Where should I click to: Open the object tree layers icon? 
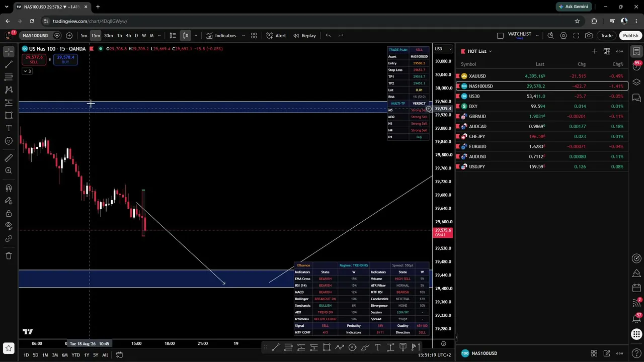[636, 82]
